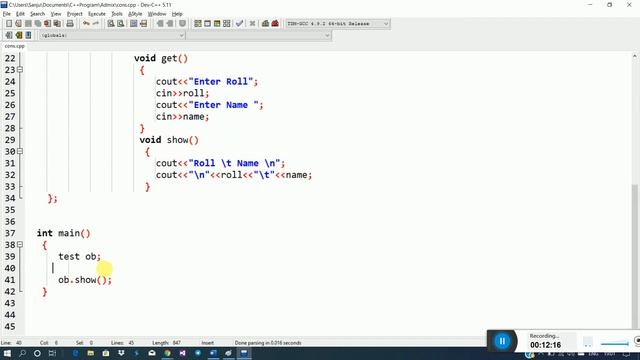Click the Compile toolbar icon
The image size is (640, 360).
tap(198, 24)
